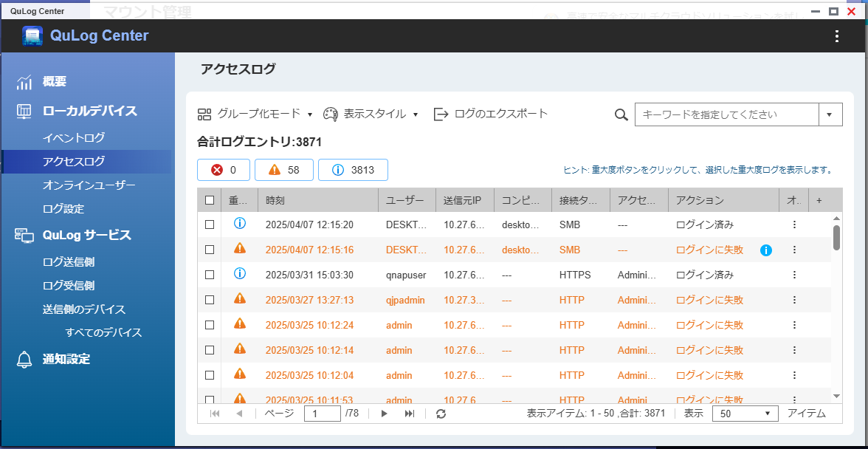868x449 pixels.
Task: Click the page number input field
Action: (322, 414)
